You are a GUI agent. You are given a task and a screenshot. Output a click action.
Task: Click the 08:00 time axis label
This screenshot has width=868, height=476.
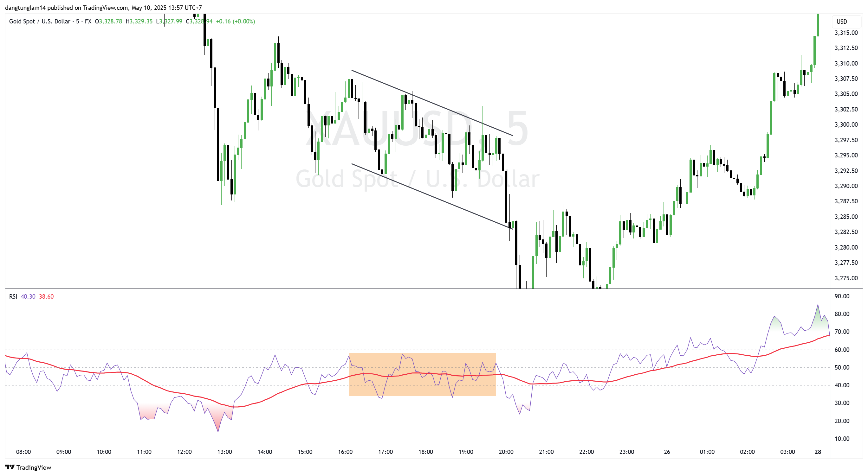click(x=23, y=452)
